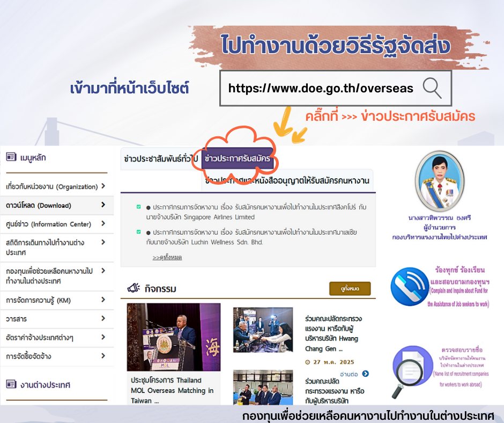Expand ศูนย์ข่าว (Information Center) arrow
Image resolution: width=504 pixels, height=423 pixels.
[x=103, y=224]
